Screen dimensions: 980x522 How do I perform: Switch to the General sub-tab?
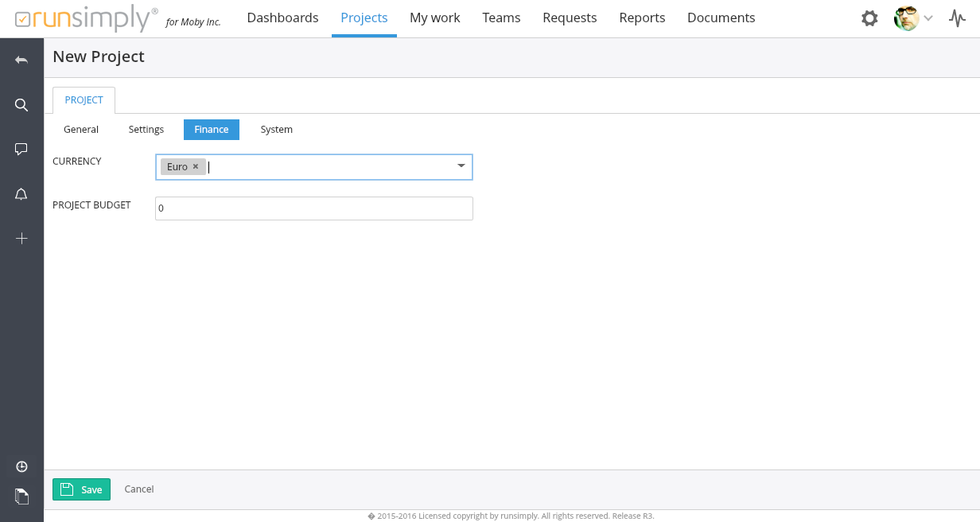pyautogui.click(x=81, y=130)
